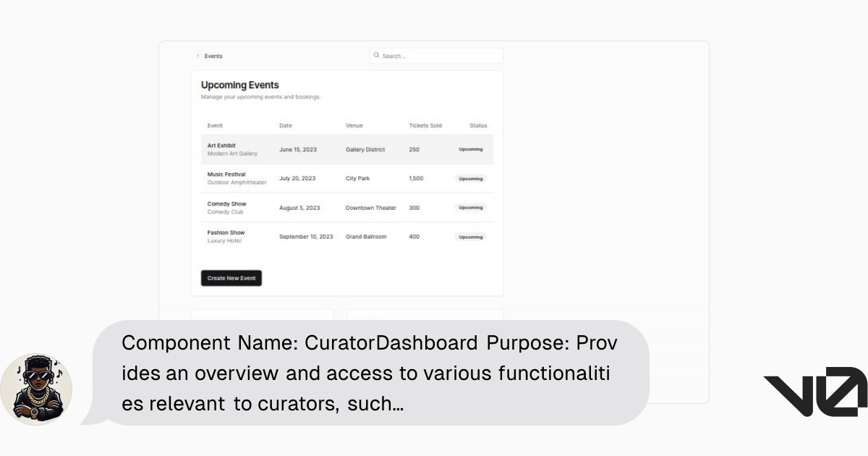Click the Downtown Theater venue cell
The width and height of the screenshot is (868, 456).
click(371, 208)
